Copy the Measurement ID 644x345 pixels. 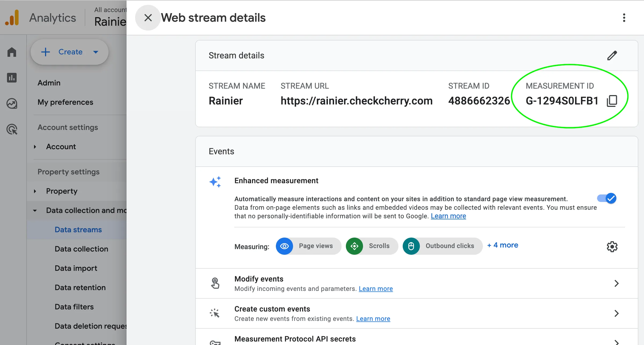[612, 101]
